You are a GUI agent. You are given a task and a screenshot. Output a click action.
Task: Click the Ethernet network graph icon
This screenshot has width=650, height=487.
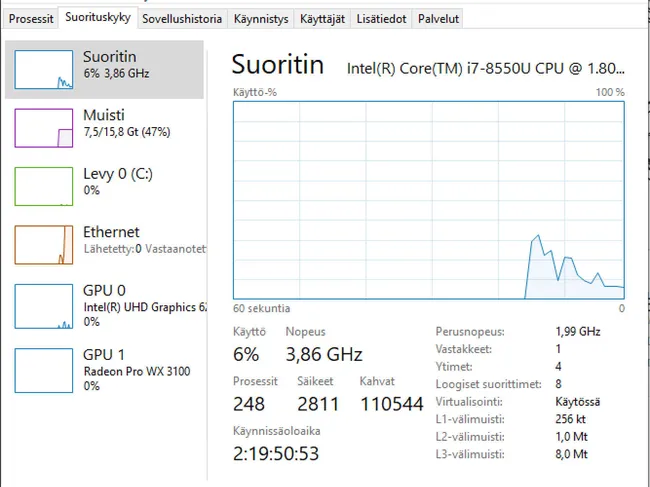[43, 244]
